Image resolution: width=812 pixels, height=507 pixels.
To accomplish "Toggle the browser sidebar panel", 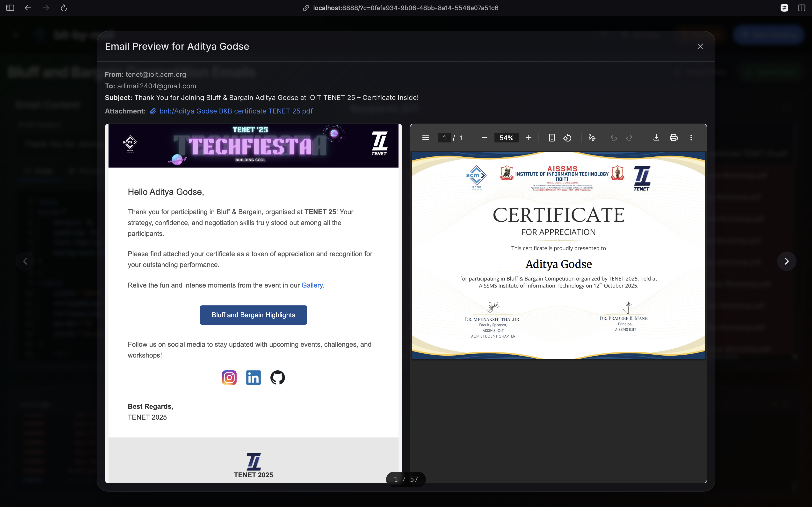I will pyautogui.click(x=10, y=8).
